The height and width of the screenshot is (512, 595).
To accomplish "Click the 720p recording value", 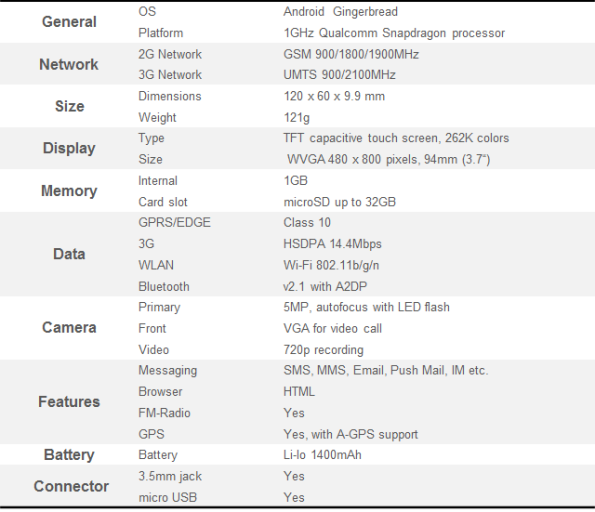I will [x=323, y=350].
